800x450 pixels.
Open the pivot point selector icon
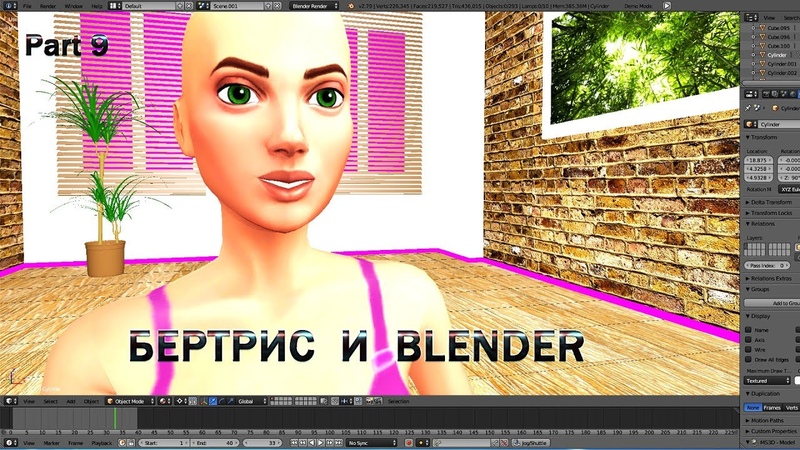[180, 402]
